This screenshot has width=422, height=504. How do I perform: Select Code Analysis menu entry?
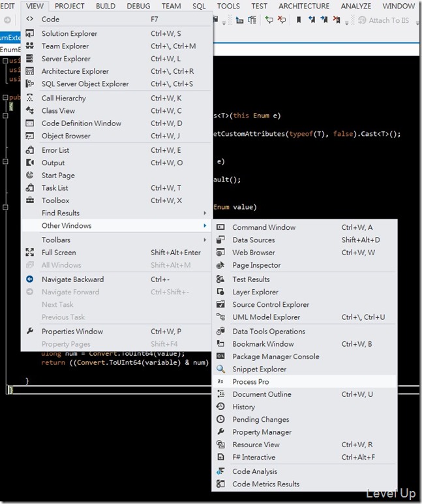tap(305, 471)
